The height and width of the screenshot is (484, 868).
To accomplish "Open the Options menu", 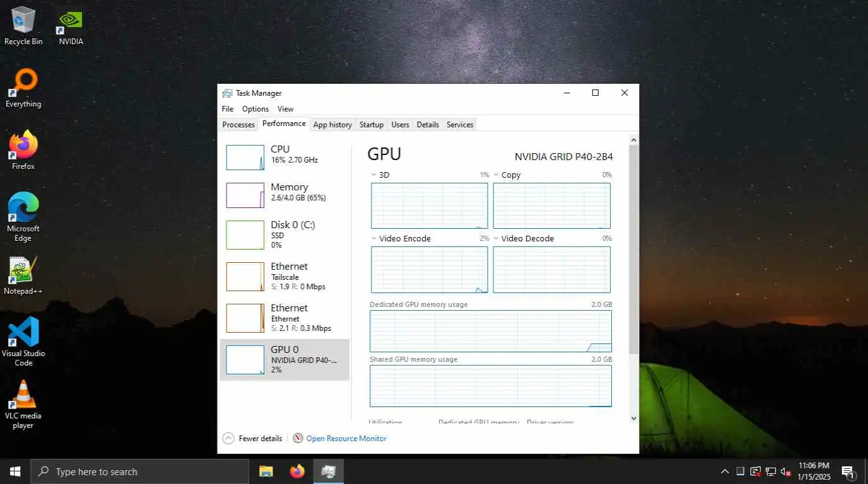I will coord(255,109).
